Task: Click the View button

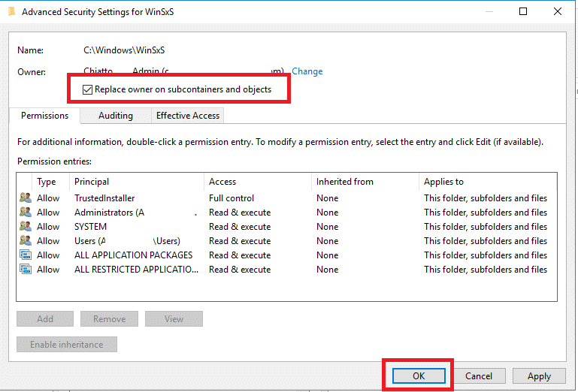Action: (x=174, y=318)
